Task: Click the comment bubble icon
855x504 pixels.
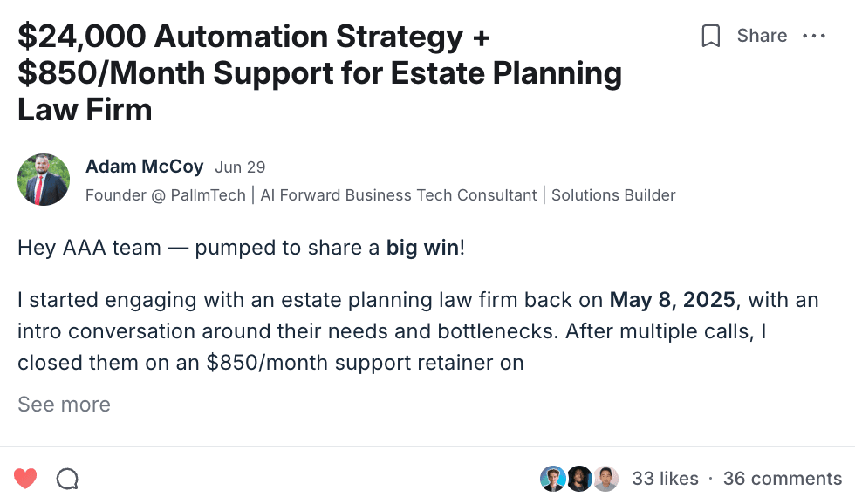Action: tap(67, 478)
